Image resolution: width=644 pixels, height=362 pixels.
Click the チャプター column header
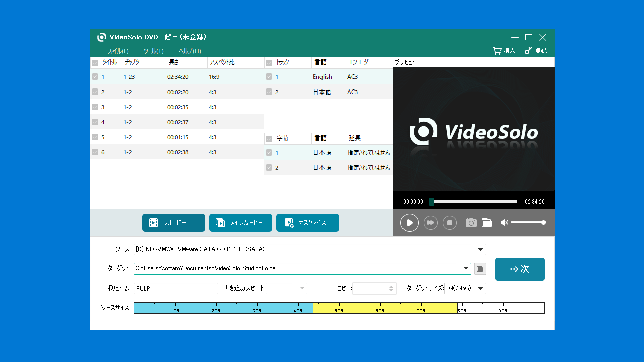pos(134,63)
